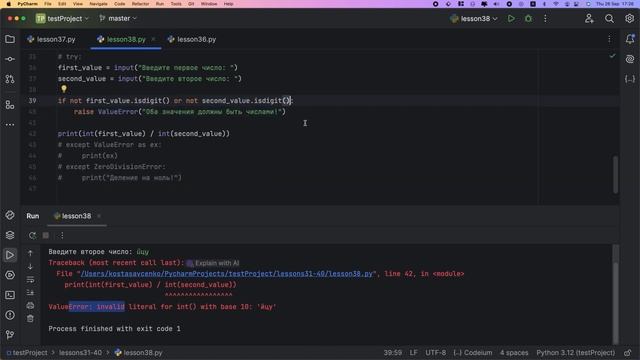
Task: Click the inspection green checkmark widget
Action: point(612,56)
